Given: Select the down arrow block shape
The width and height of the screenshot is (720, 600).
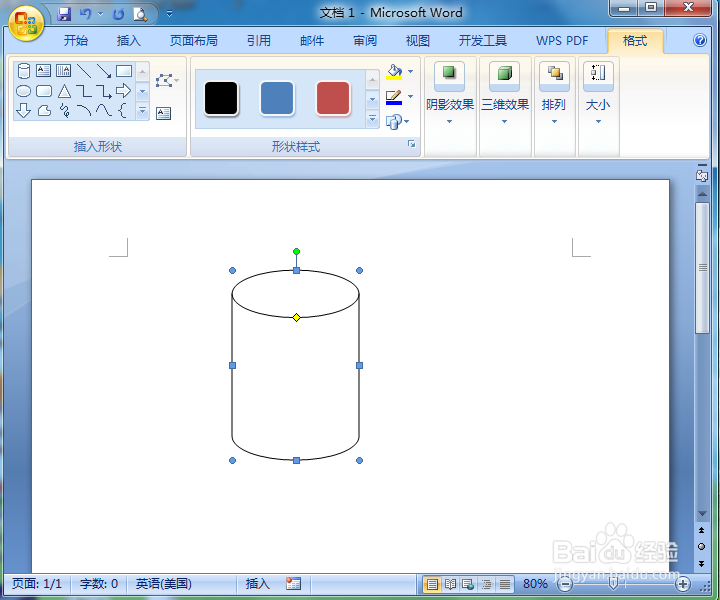Looking at the screenshot, I should point(23,111).
